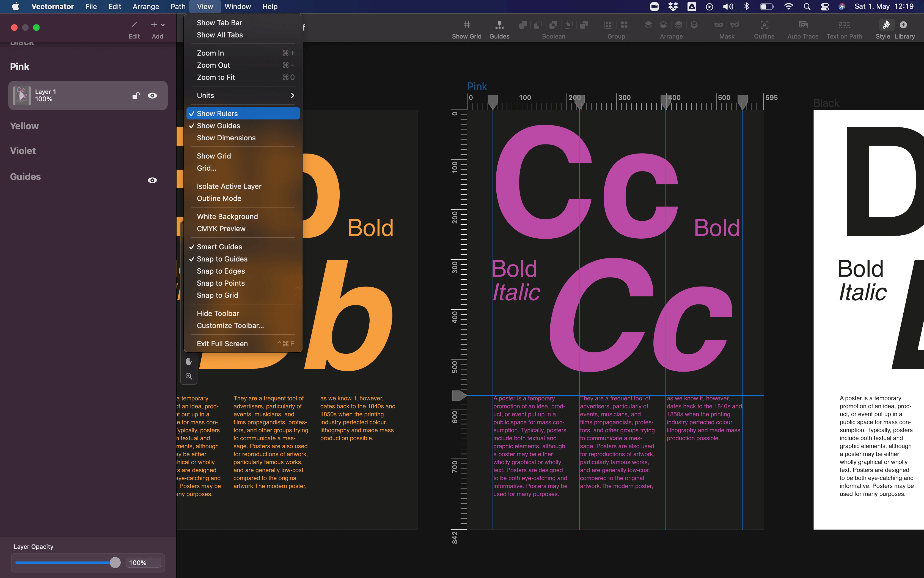This screenshot has height=578, width=924.
Task: Click Customize Toolbar… menu entry
Action: (243, 326)
